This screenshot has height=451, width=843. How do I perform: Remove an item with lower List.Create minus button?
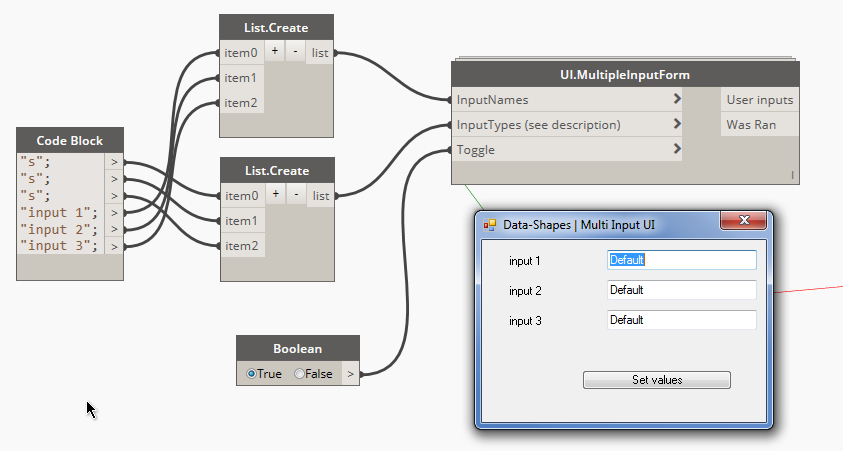[296, 194]
